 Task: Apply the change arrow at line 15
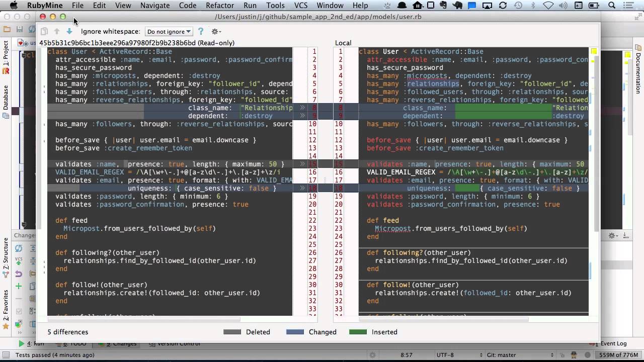(x=302, y=164)
